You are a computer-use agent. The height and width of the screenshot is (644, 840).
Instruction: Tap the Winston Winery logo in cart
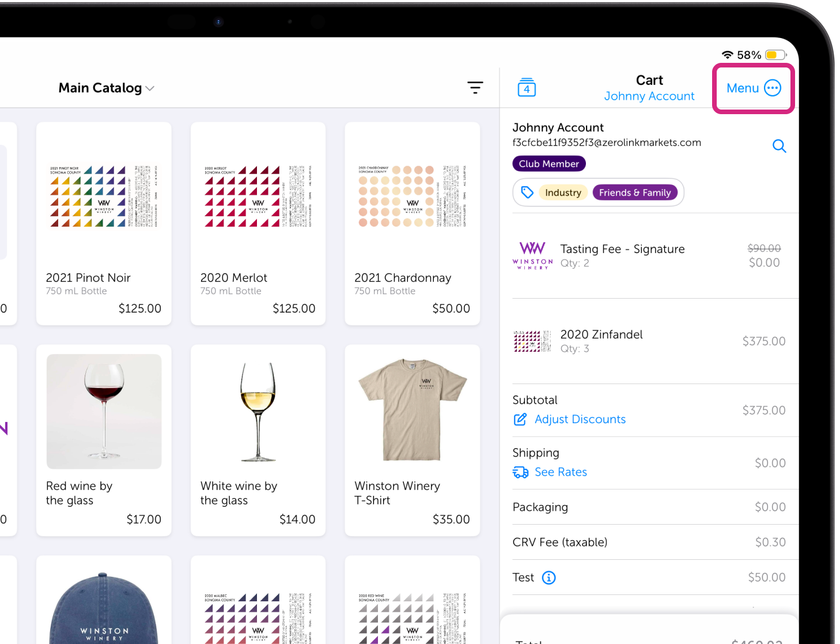click(532, 255)
